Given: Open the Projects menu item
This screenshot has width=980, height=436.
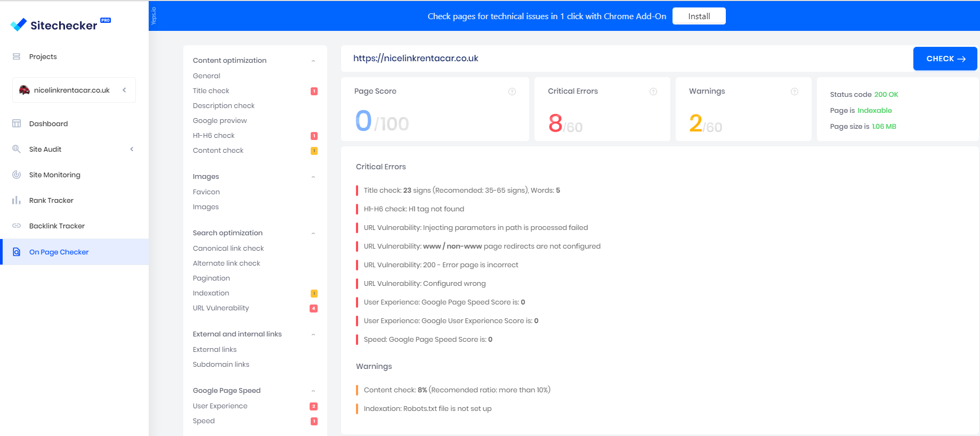Looking at the screenshot, I should (43, 56).
